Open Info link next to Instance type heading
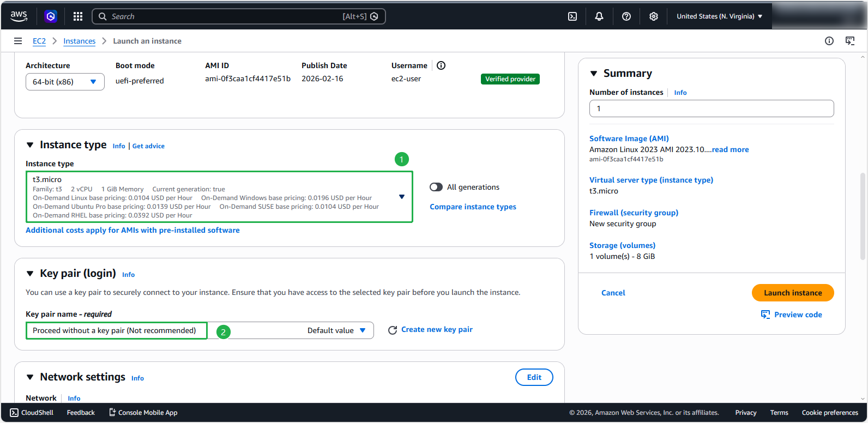The height and width of the screenshot is (423, 868). click(119, 146)
